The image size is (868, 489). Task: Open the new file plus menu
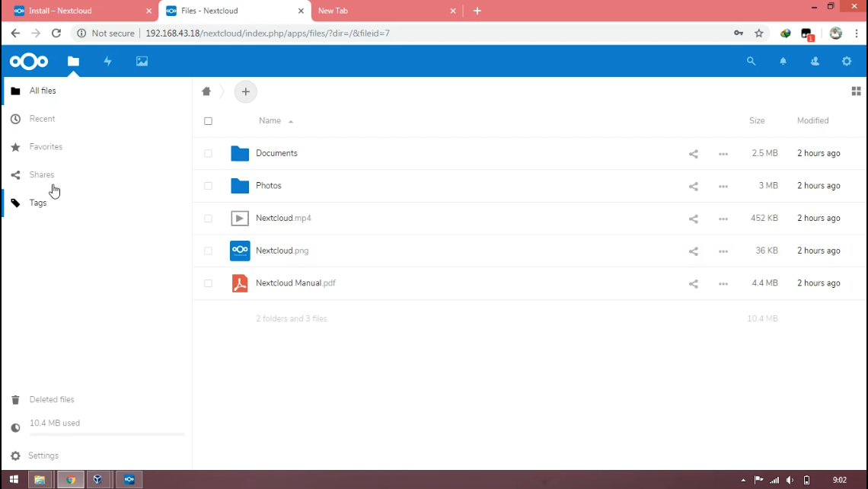coord(245,91)
